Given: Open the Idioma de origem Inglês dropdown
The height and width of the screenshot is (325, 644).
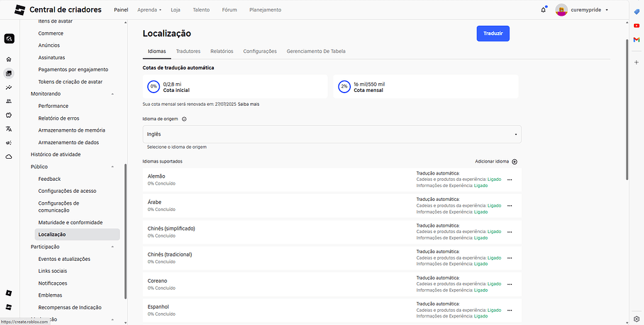Looking at the screenshot, I should [332, 134].
